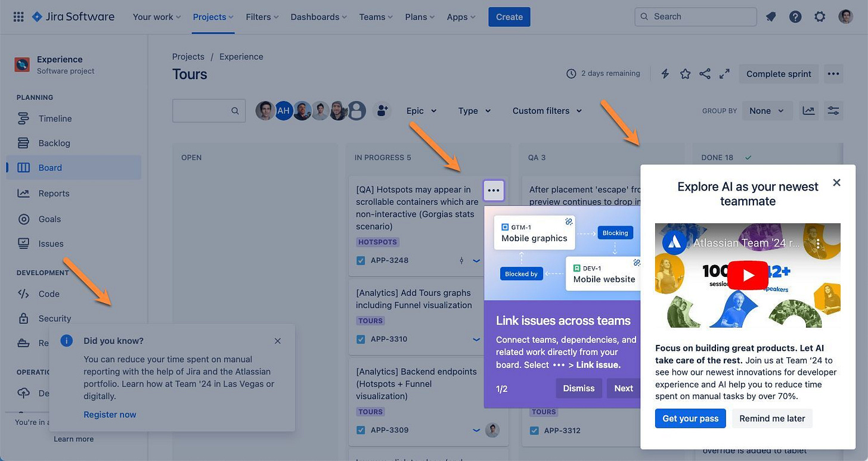Open the Type filter dropdown
Screen dimensions: 868x461
coord(475,111)
